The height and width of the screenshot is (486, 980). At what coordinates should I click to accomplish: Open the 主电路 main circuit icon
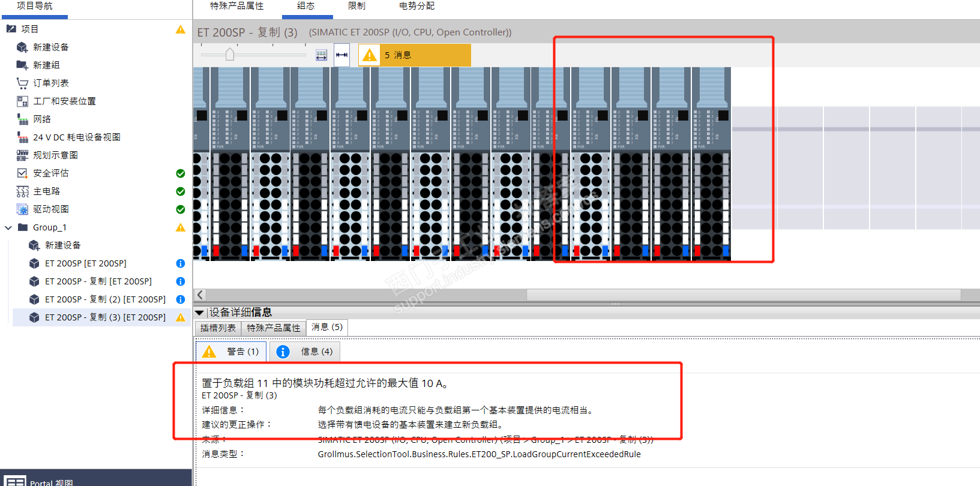(x=22, y=191)
